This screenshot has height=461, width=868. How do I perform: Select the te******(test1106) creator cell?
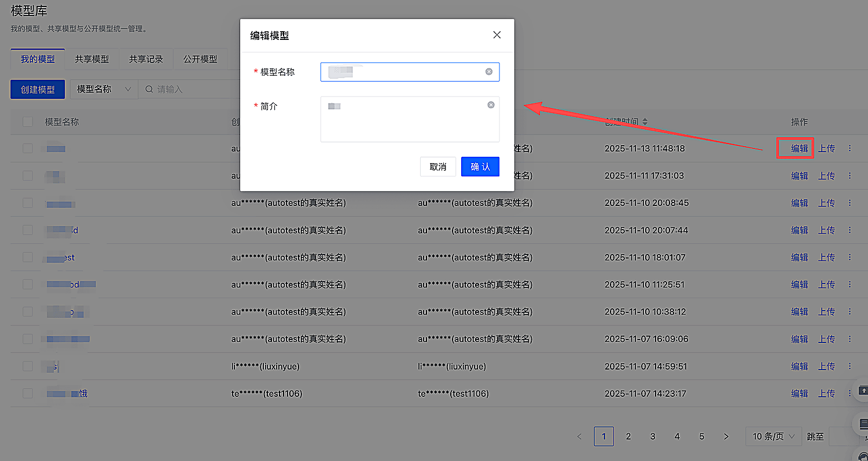tap(267, 393)
